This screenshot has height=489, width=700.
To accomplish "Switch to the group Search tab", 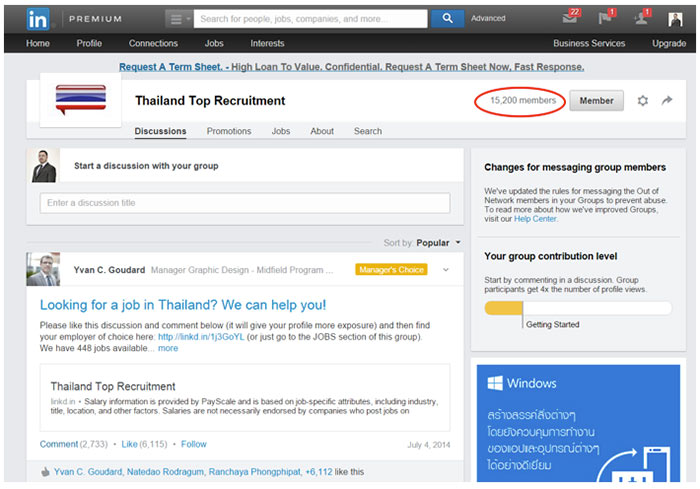I will pos(368,131).
